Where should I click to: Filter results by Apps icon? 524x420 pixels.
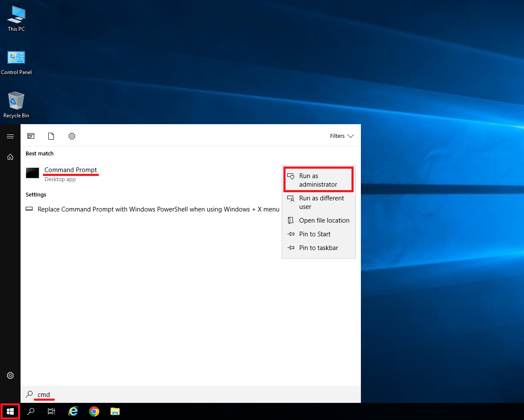point(31,136)
